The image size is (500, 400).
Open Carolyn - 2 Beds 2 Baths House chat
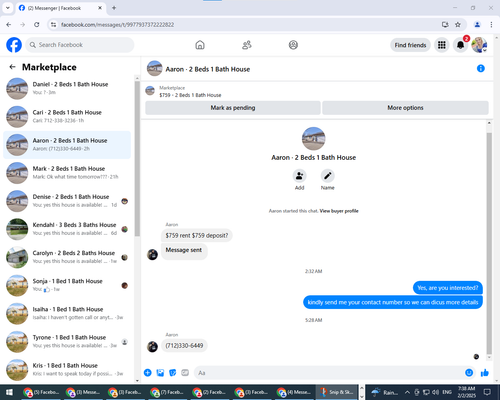(x=67, y=257)
